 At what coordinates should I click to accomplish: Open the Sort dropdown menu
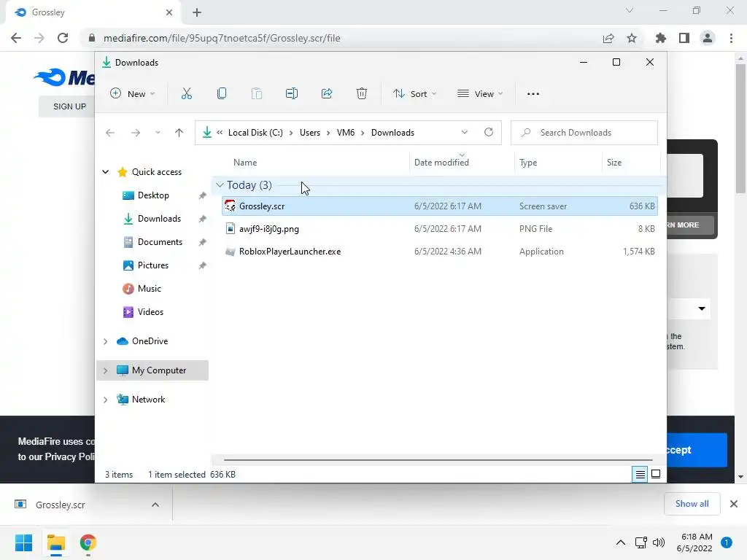(414, 94)
